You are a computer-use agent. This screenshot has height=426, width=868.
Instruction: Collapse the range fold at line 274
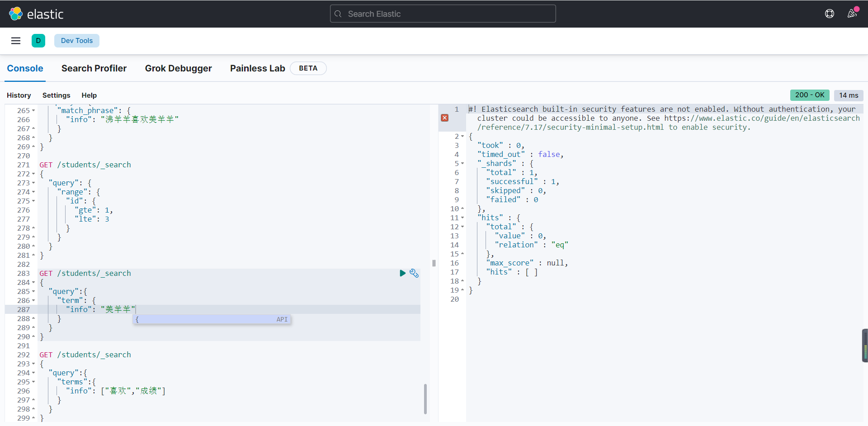pyautogui.click(x=33, y=192)
